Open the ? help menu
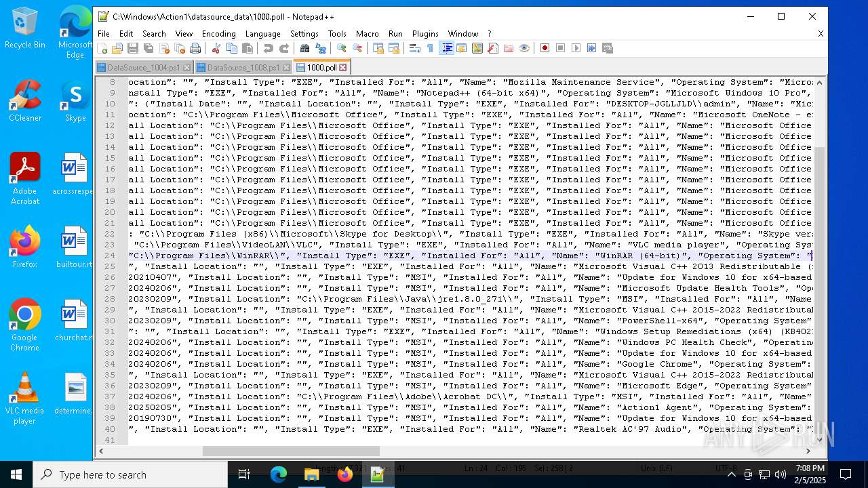Image resolution: width=868 pixels, height=488 pixels. point(489,33)
